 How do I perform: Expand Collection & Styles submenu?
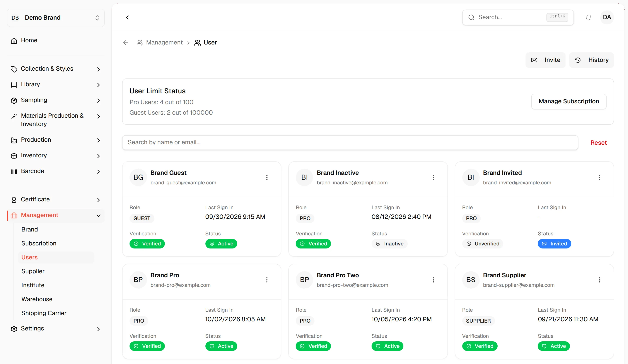98,69
